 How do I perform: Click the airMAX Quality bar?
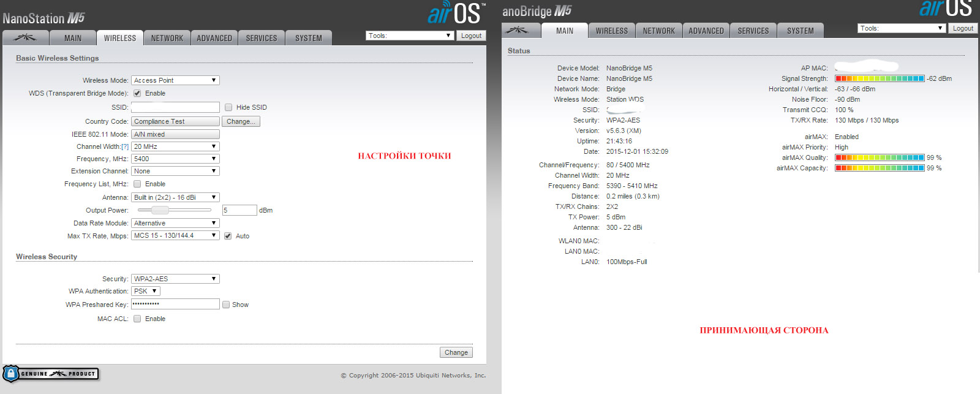(x=880, y=157)
